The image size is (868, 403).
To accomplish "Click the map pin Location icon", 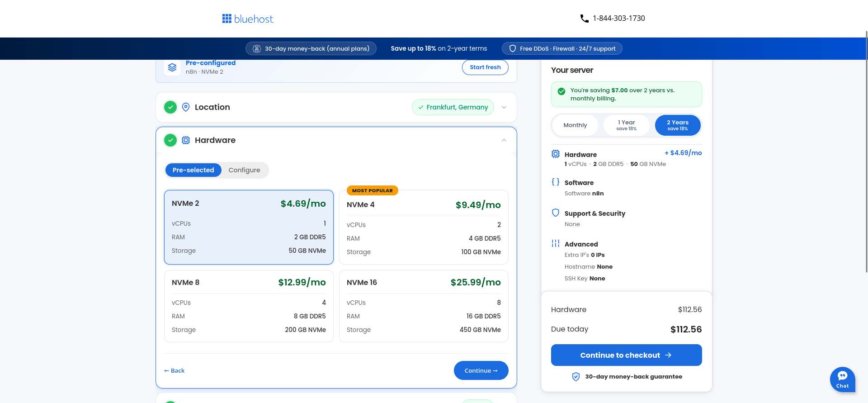I will tap(186, 107).
